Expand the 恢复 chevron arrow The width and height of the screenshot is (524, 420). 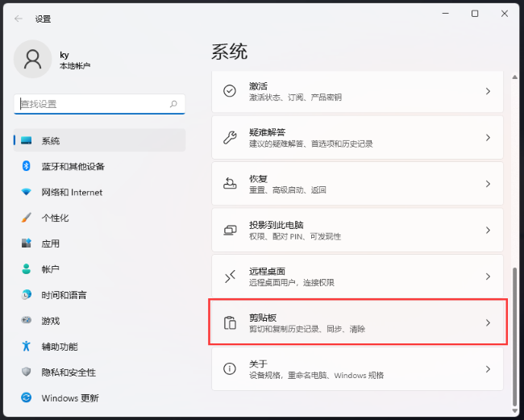click(488, 184)
